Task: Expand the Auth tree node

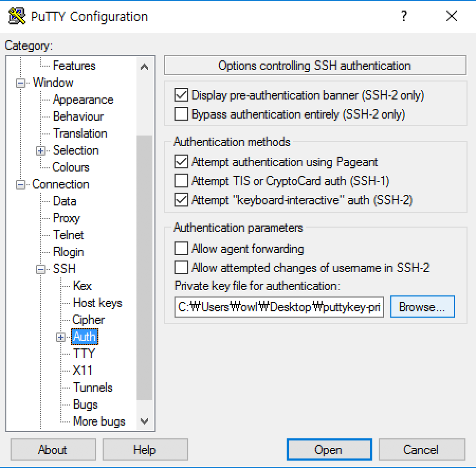Action: [61, 337]
